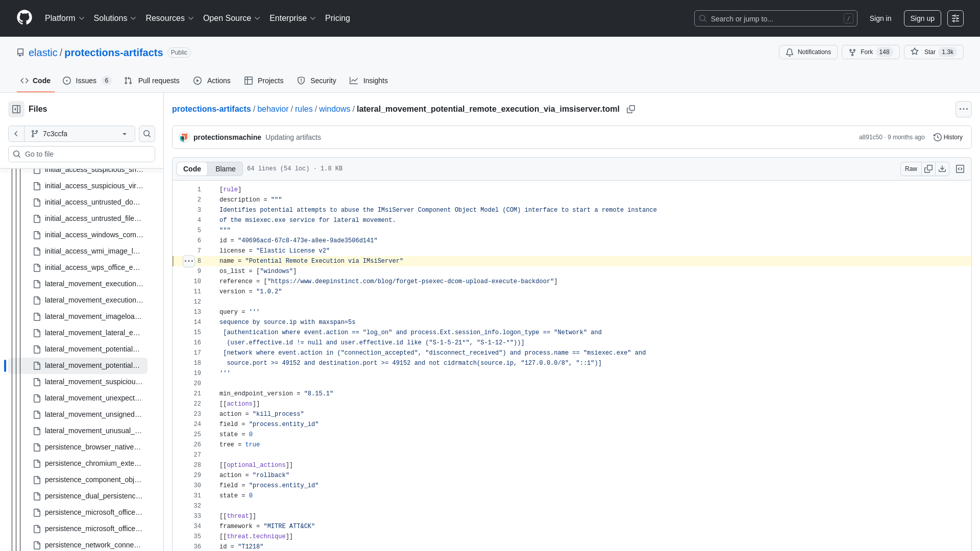The width and height of the screenshot is (980, 551).
Task: Open the file options kebab menu
Action: click(964, 109)
